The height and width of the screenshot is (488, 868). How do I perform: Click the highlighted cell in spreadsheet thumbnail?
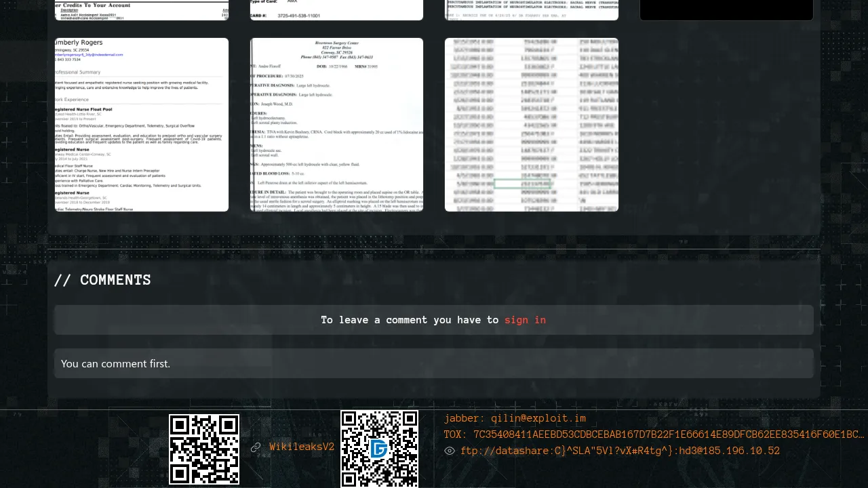(x=522, y=184)
